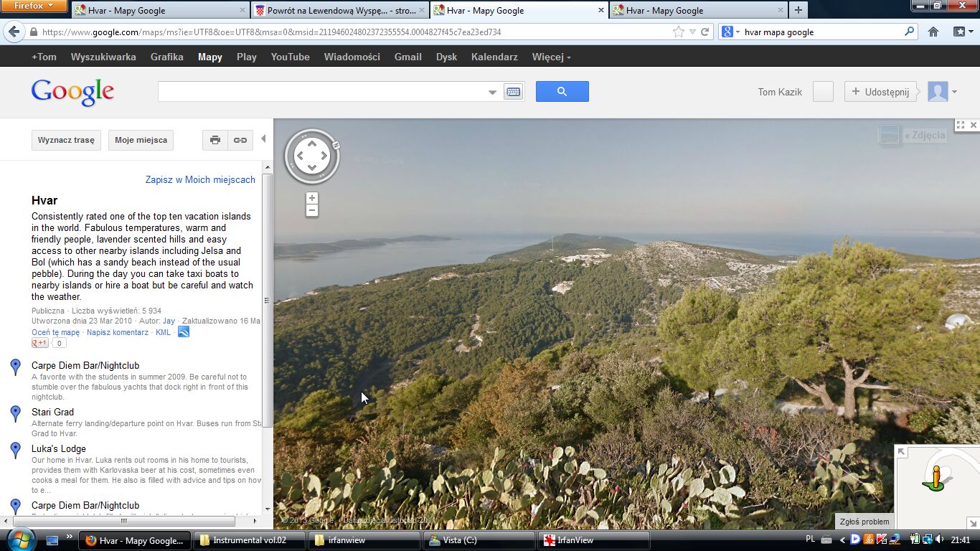Screen dimensions: 980x551
Task: Zoom in with the plus button
Action: (311, 198)
